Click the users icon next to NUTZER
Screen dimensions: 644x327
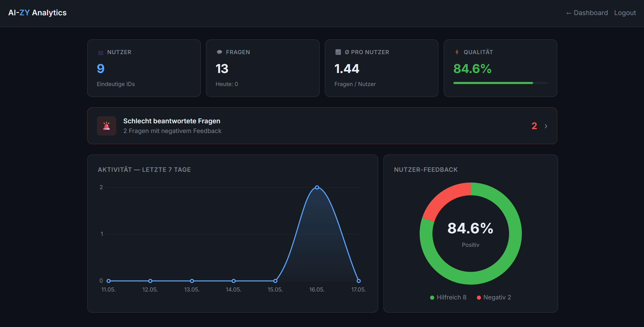coord(100,52)
